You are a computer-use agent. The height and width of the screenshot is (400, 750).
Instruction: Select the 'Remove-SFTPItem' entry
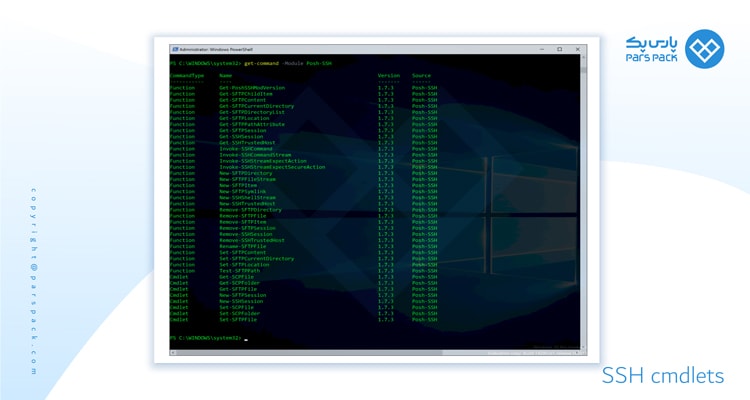243,222
